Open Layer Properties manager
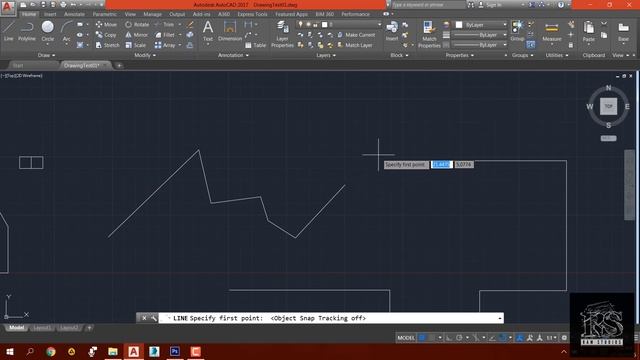Image resolution: width=640 pixels, height=360 pixels. point(282,34)
